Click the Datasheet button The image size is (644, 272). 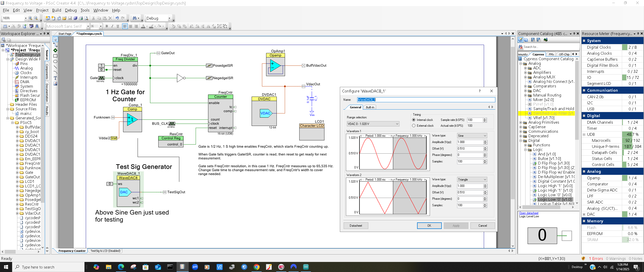click(x=356, y=226)
